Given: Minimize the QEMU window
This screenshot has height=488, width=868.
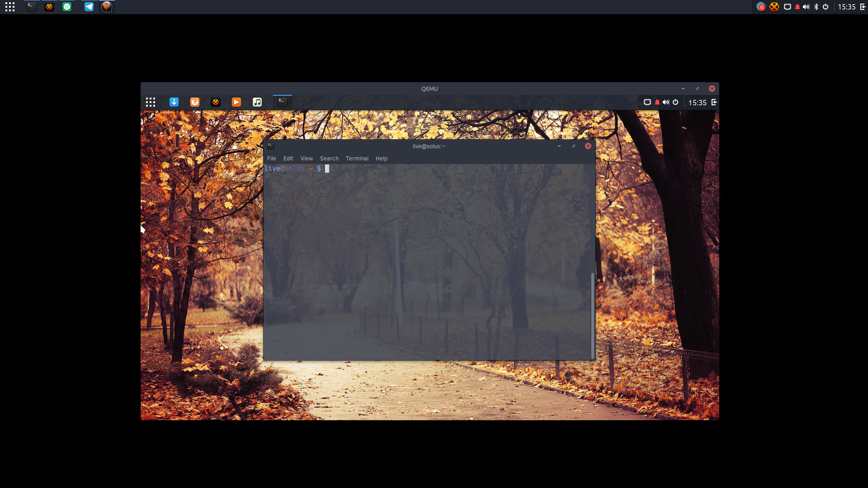Looking at the screenshot, I should pos(683,89).
